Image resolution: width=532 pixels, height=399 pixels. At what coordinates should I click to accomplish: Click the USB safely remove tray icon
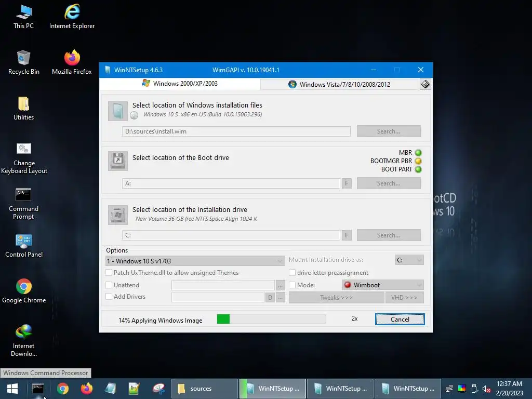coord(474,389)
